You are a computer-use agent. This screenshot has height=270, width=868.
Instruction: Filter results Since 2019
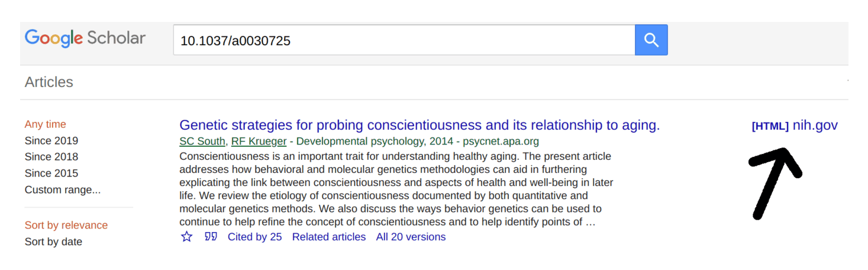[x=51, y=141]
